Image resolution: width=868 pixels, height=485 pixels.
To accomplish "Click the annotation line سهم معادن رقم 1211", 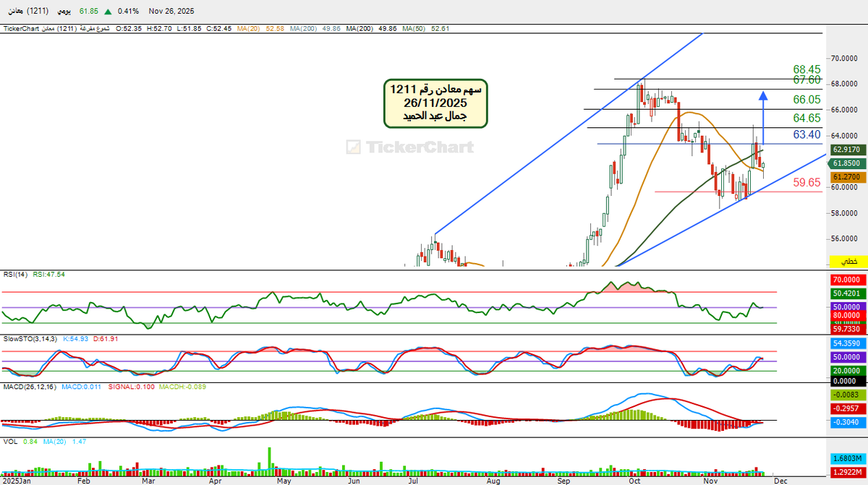I will click(435, 89).
